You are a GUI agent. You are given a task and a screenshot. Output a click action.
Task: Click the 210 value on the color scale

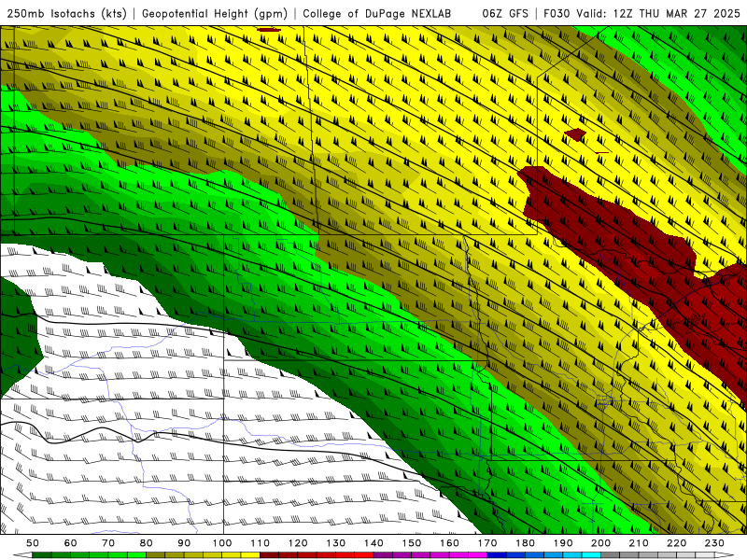[x=639, y=543]
